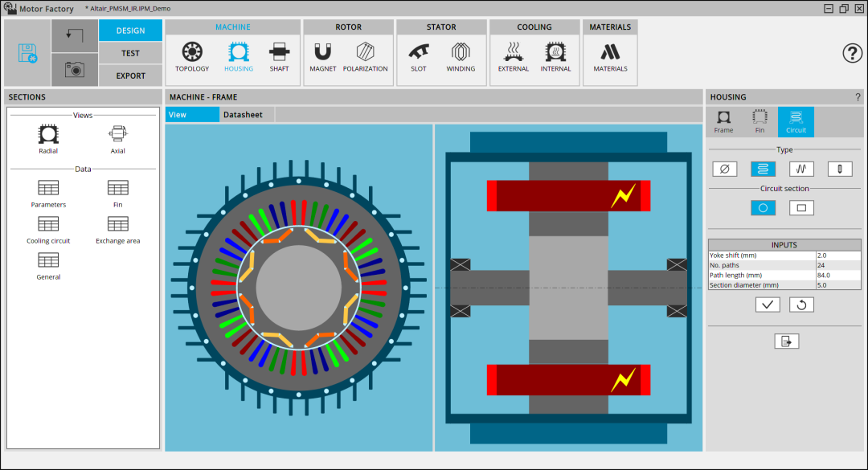Open Internal cooling settings
Image resolution: width=868 pixels, height=470 pixels.
[555, 56]
